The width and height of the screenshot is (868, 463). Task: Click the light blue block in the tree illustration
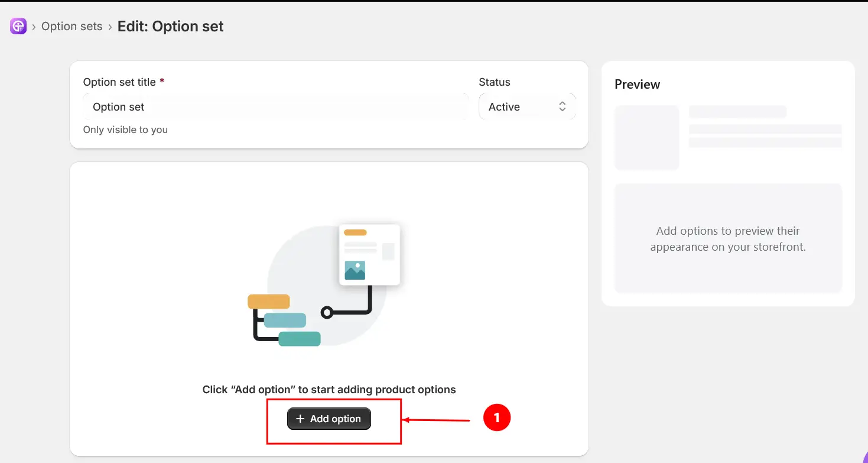pyautogui.click(x=285, y=320)
